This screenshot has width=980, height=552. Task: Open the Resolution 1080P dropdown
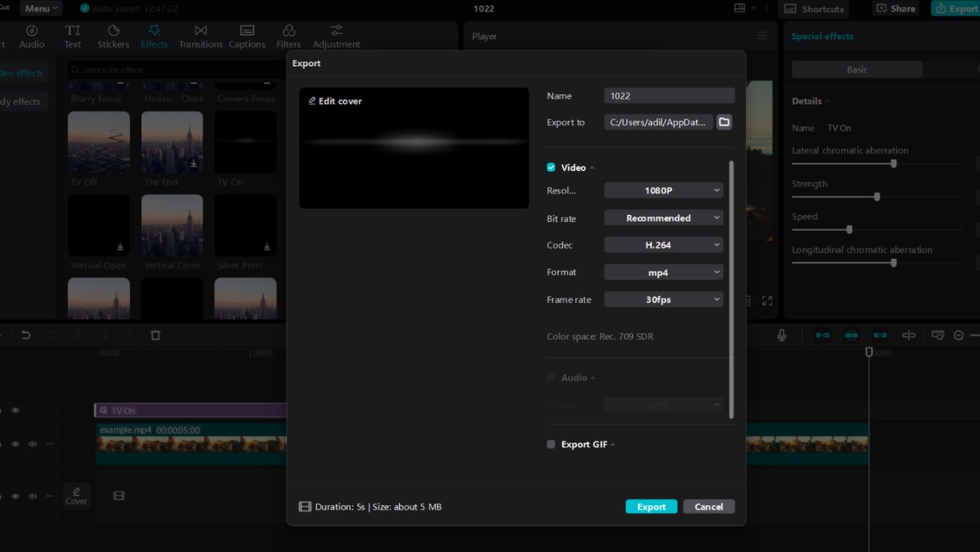pyautogui.click(x=663, y=191)
